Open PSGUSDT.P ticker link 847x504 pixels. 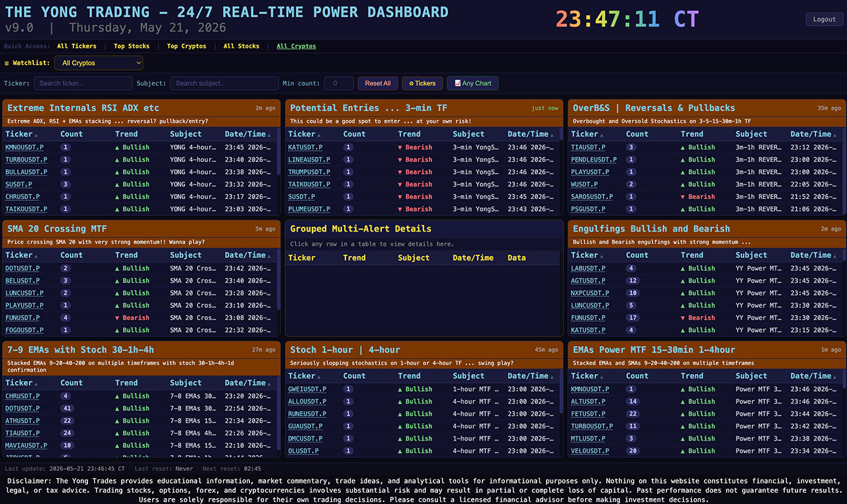tap(588, 209)
